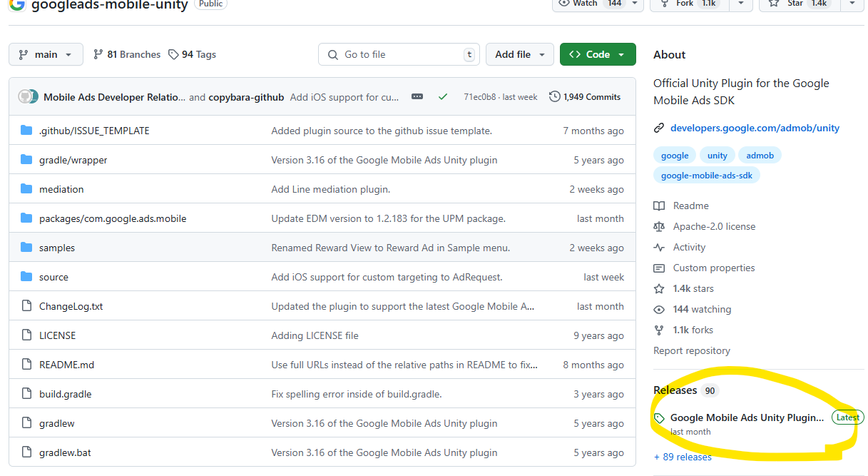The width and height of the screenshot is (868, 476).
Task: Select the google-mobile-ads-sdk topic tag
Action: pos(707,175)
